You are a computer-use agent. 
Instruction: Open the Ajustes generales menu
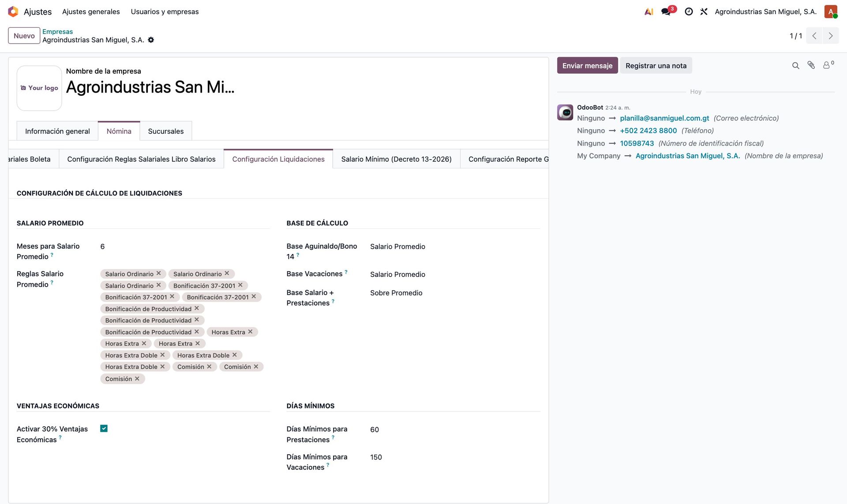pyautogui.click(x=91, y=11)
